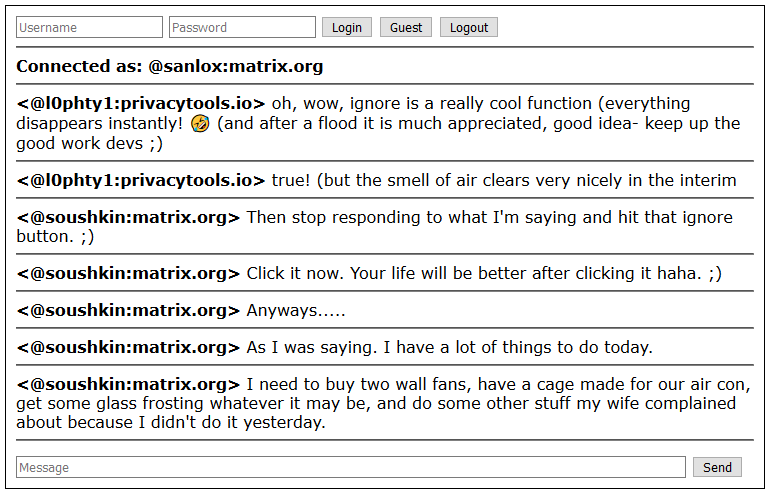This screenshot has height=494, width=770.
Task: Click the 'Connected as: @sanlox:matrix.org' header
Action: coord(170,67)
